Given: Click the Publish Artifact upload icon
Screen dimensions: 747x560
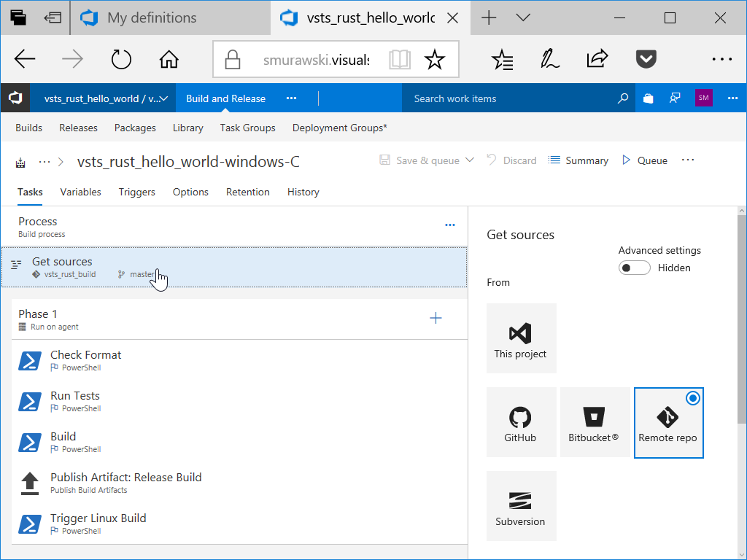Looking at the screenshot, I should [x=29, y=483].
